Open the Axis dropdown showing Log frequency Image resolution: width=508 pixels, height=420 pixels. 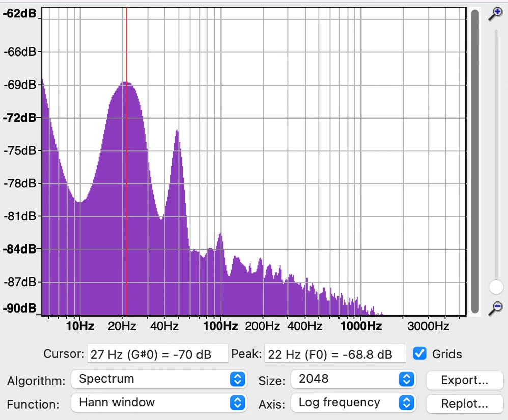pyautogui.click(x=353, y=403)
